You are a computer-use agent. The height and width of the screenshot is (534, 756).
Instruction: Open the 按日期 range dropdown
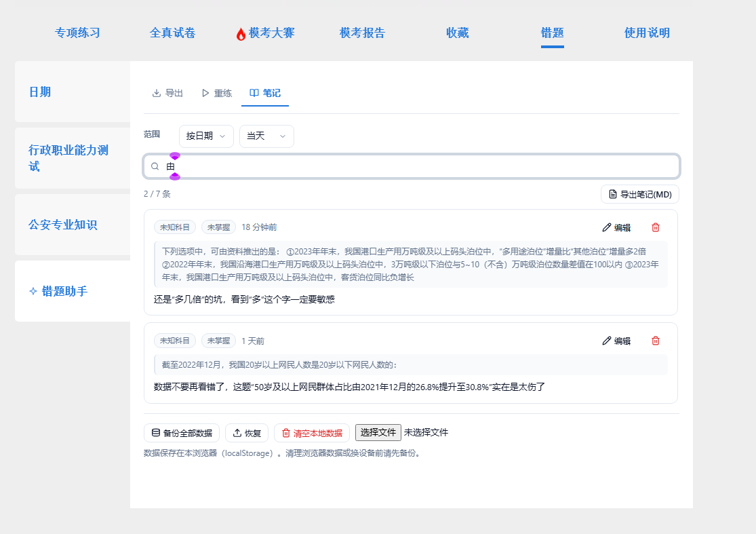(x=206, y=136)
